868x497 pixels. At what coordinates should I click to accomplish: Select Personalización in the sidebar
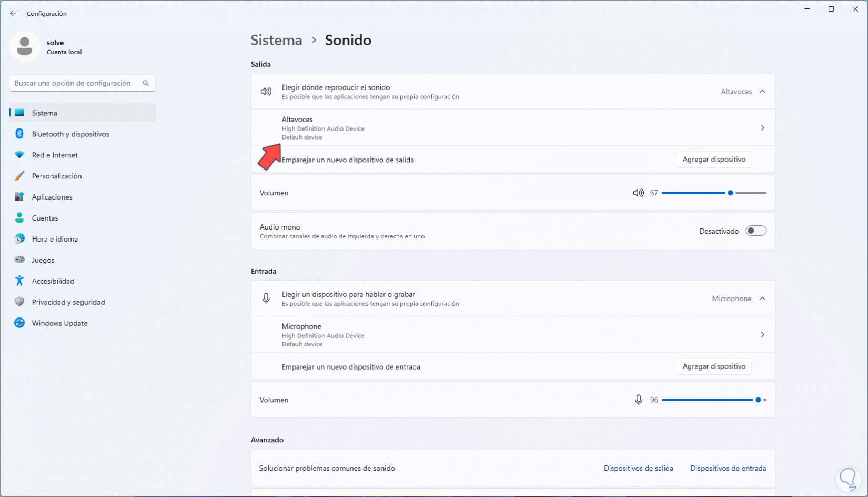pyautogui.click(x=56, y=176)
